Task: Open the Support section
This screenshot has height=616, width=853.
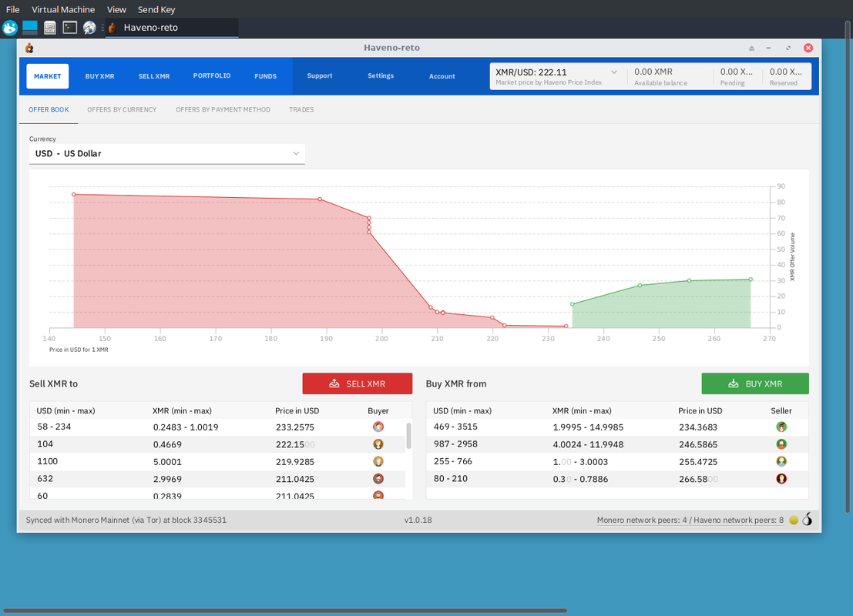Action: (319, 76)
